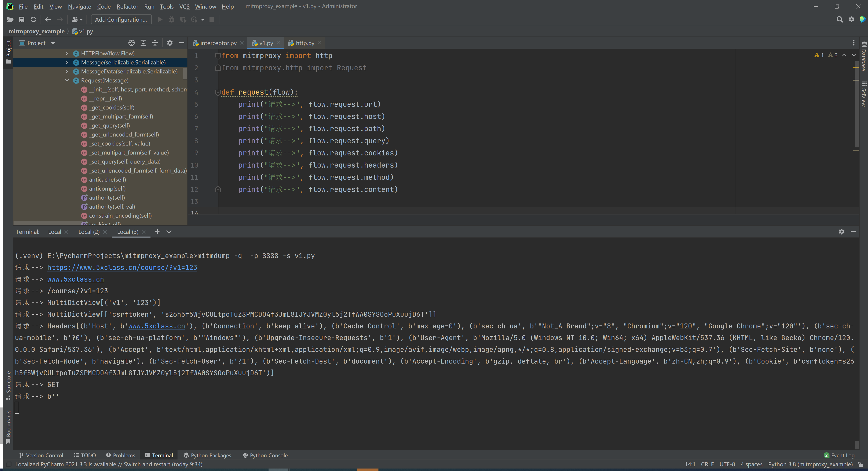
Task: Open Event Log at bottom right
Action: pyautogui.click(x=839, y=455)
